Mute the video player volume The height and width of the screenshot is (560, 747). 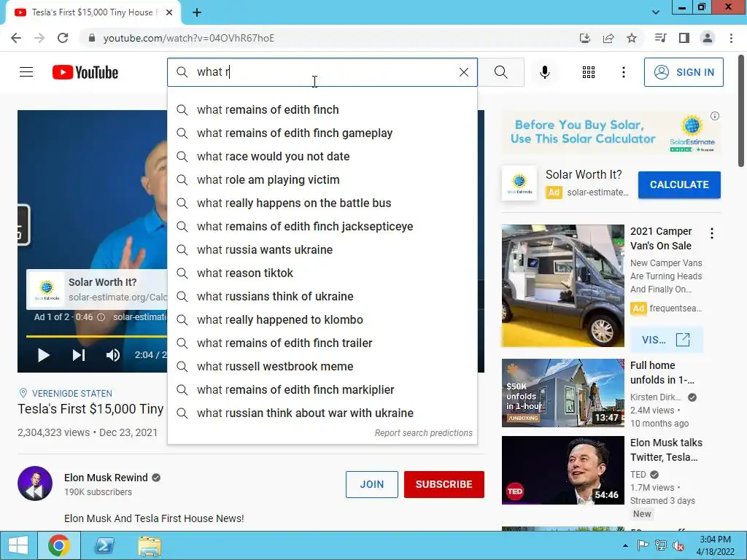click(x=113, y=355)
